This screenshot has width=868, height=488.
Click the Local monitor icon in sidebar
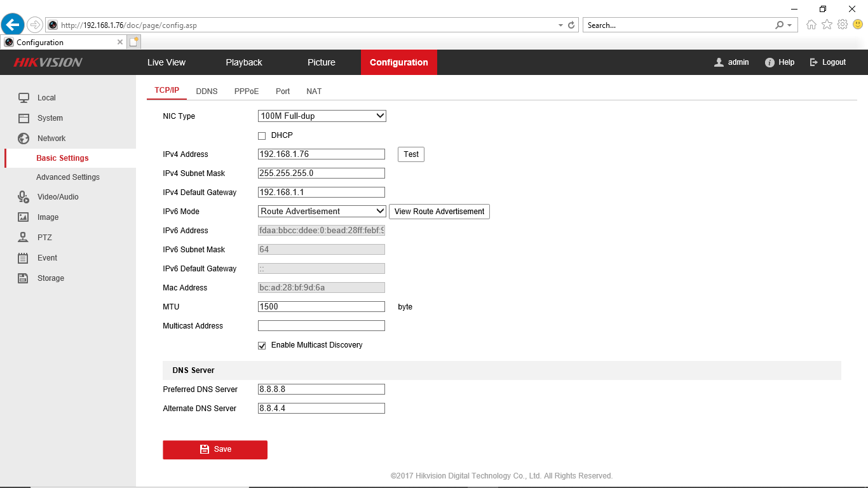24,98
